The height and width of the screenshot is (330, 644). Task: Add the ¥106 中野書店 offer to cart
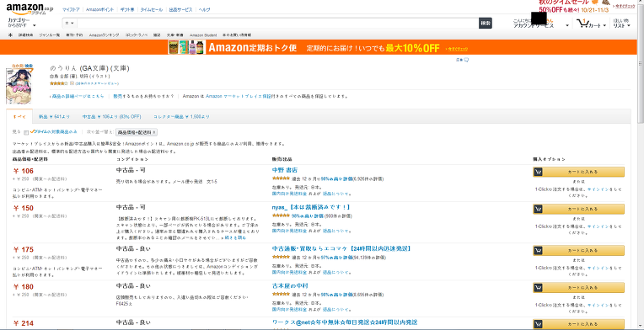point(579,172)
